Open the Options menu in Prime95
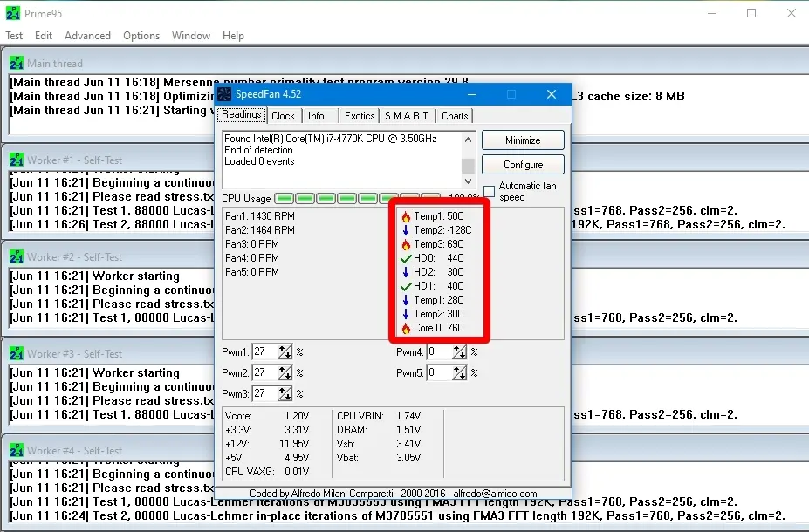Screen dimensions: 809x532 141,36
